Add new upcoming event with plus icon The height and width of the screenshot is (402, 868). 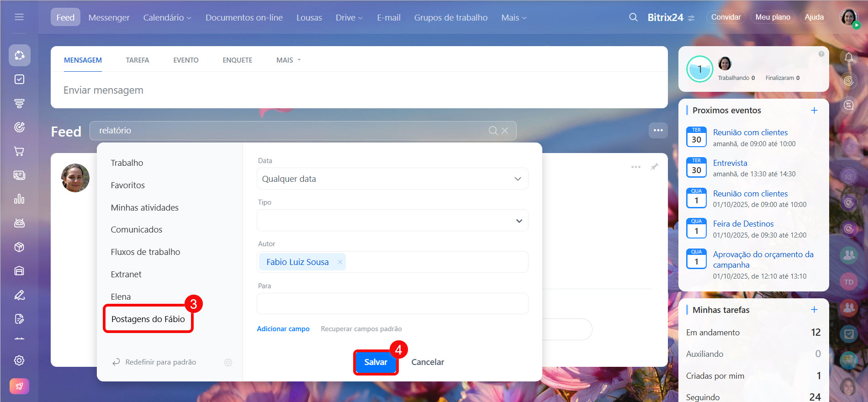tap(814, 111)
